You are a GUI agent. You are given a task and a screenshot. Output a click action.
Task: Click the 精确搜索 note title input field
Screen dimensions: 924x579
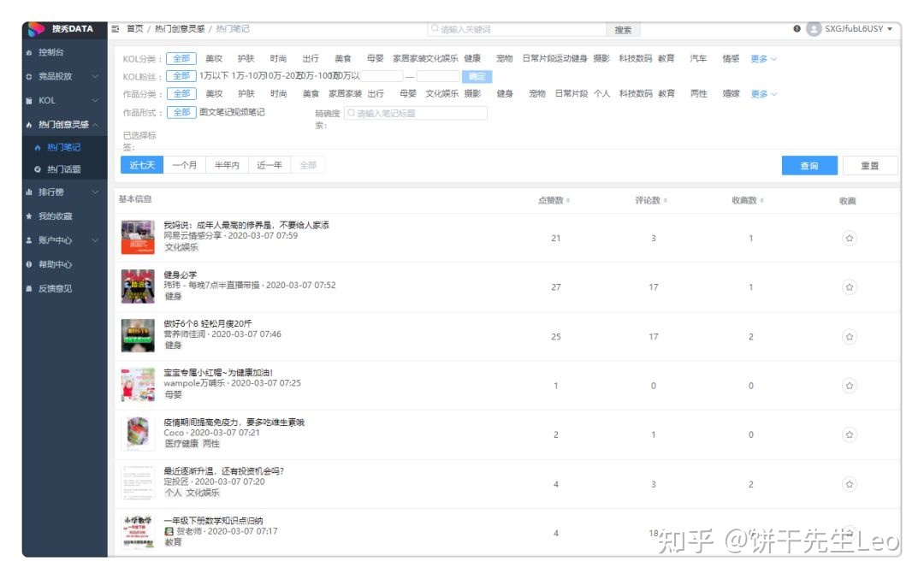415,111
